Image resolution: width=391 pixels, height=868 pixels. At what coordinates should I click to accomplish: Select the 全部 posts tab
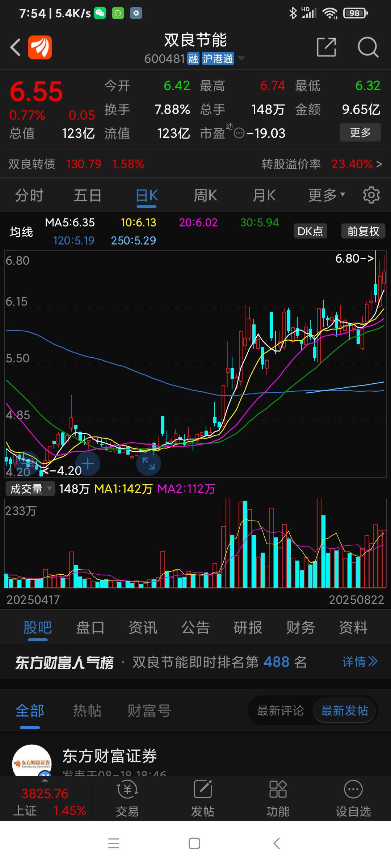(30, 711)
